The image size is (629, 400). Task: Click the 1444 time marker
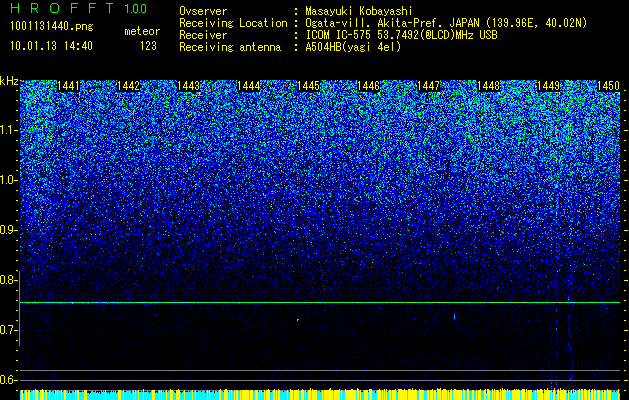point(249,86)
